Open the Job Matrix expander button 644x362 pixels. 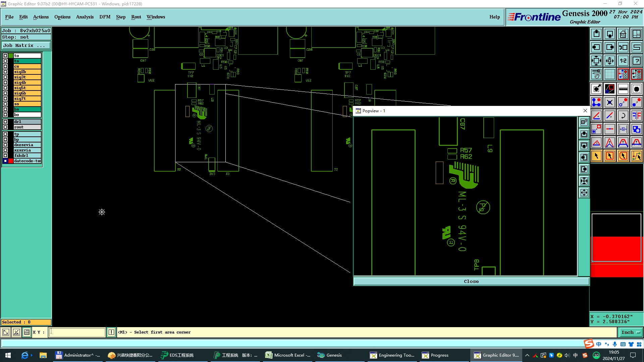(26, 46)
